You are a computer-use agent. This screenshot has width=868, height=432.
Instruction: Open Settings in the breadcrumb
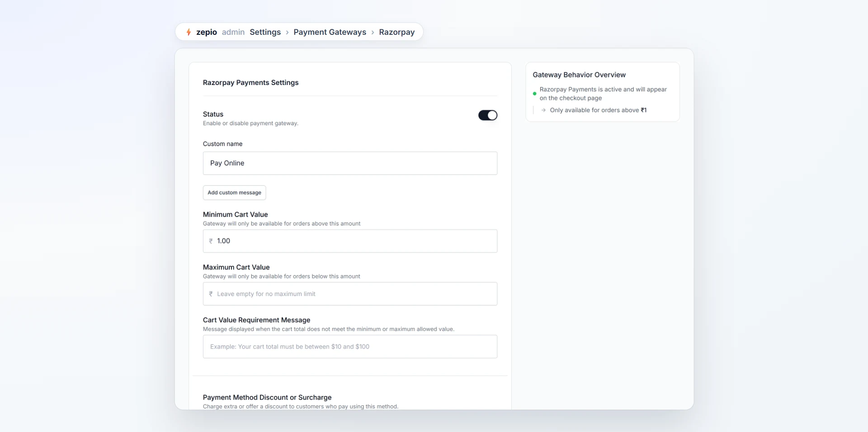265,32
